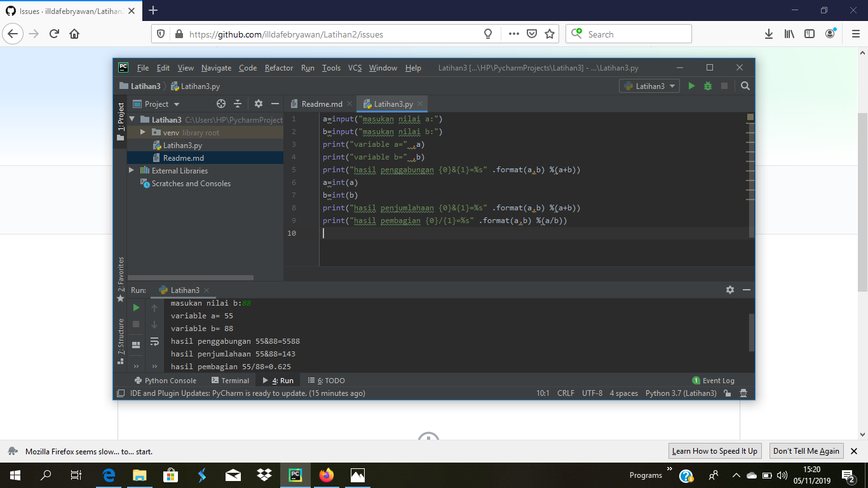
Task: Open the Event Log
Action: pos(713,381)
